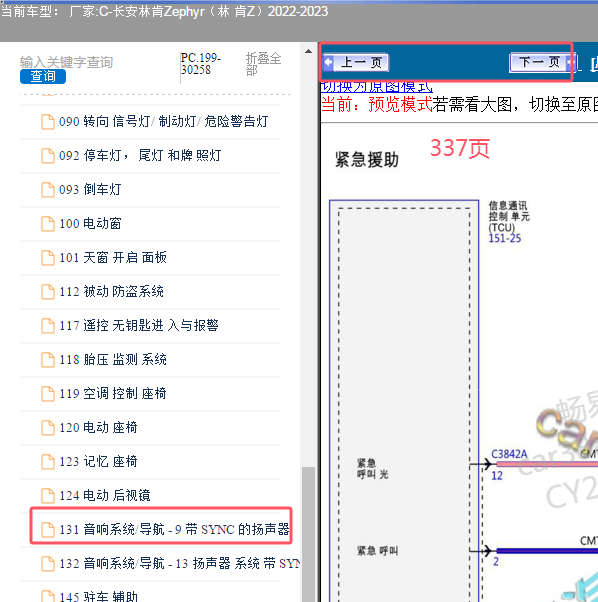The image size is (598, 602).
Task: Click page icon beside 092 停车灯
Action: (x=48, y=155)
